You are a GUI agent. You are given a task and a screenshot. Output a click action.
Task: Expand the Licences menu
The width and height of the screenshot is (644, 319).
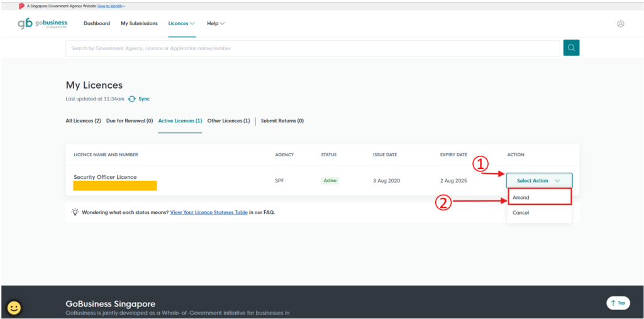point(182,23)
